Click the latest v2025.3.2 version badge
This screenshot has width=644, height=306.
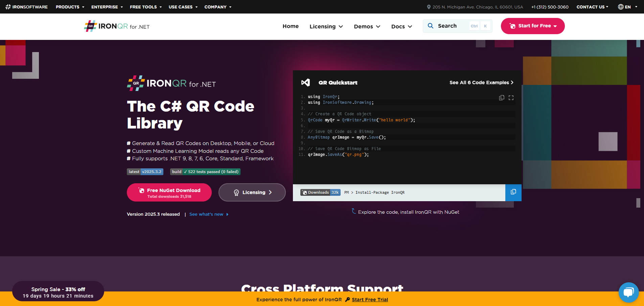[x=145, y=172]
